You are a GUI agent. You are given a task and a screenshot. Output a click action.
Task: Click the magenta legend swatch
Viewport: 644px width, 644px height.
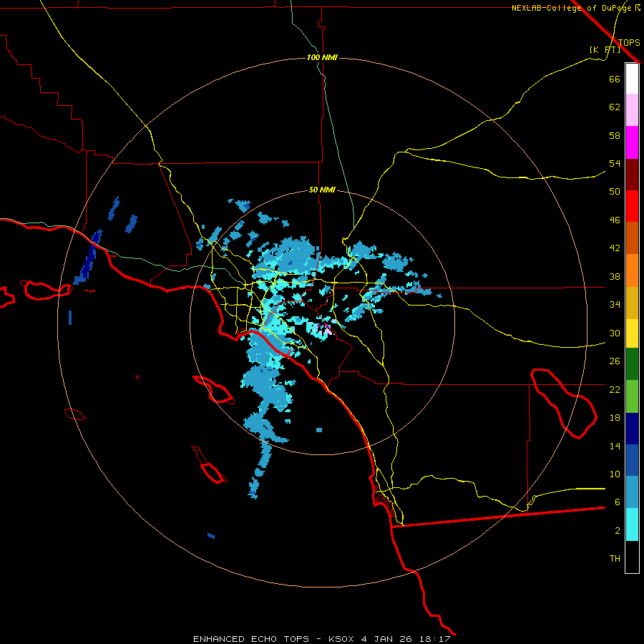632,142
